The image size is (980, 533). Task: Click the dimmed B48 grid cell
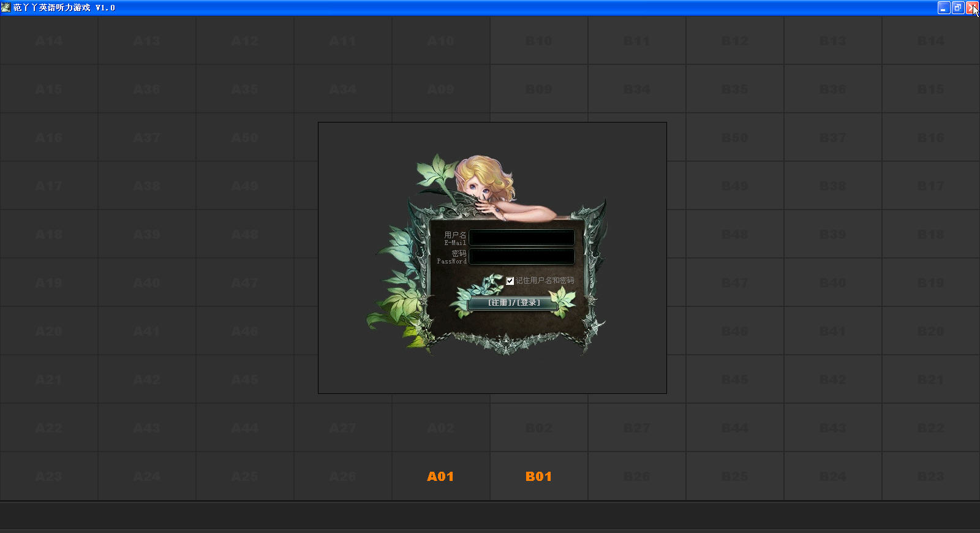pyautogui.click(x=735, y=234)
